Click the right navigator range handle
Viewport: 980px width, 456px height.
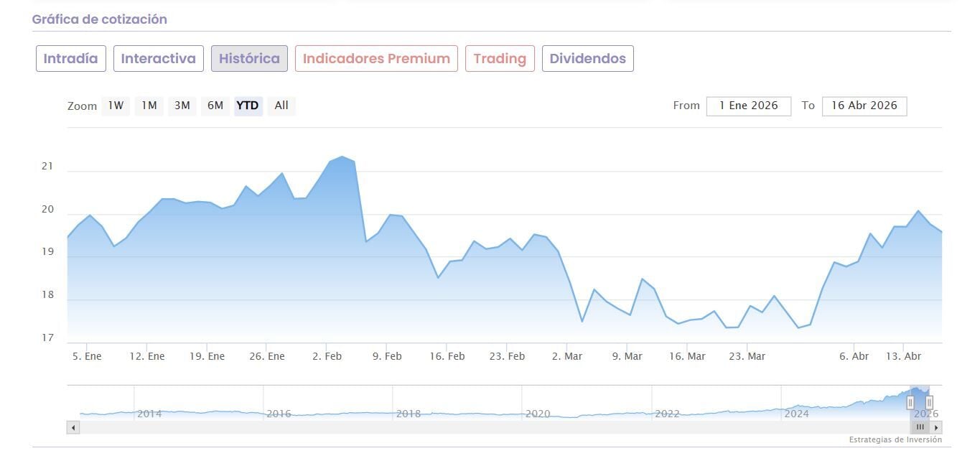[x=929, y=402]
